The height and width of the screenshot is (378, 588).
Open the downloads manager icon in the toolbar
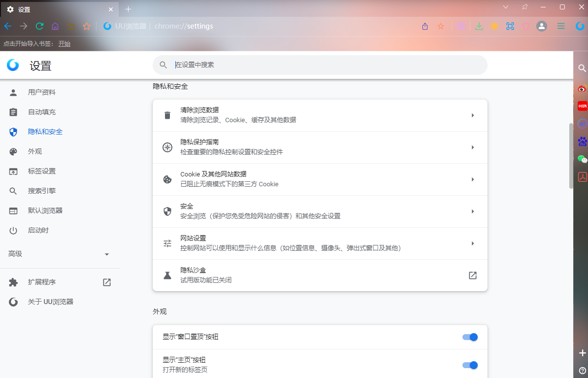479,26
